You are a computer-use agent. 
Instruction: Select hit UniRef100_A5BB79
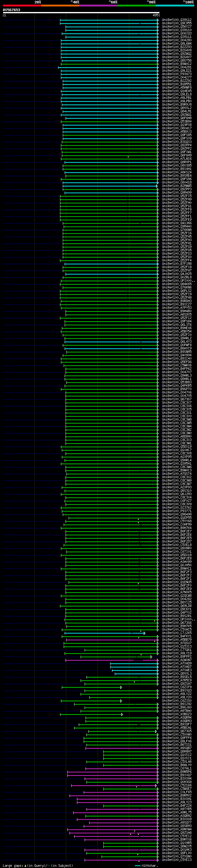[176, 640]
